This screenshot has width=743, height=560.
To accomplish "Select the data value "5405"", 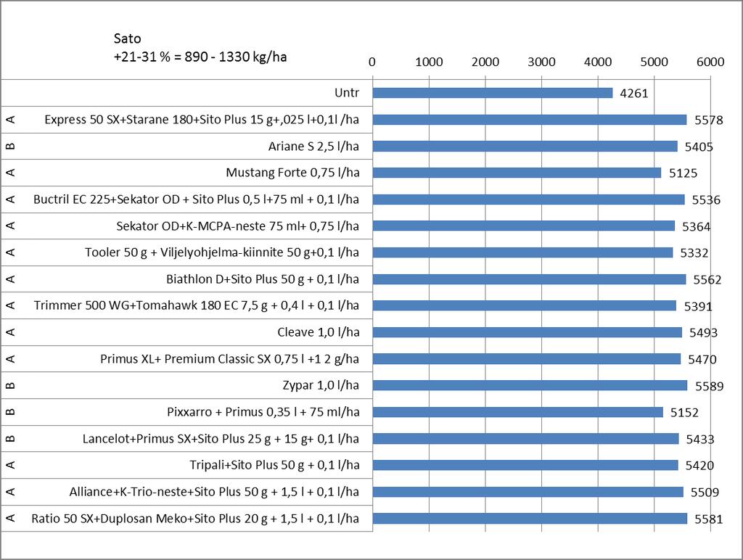I will (x=699, y=147).
